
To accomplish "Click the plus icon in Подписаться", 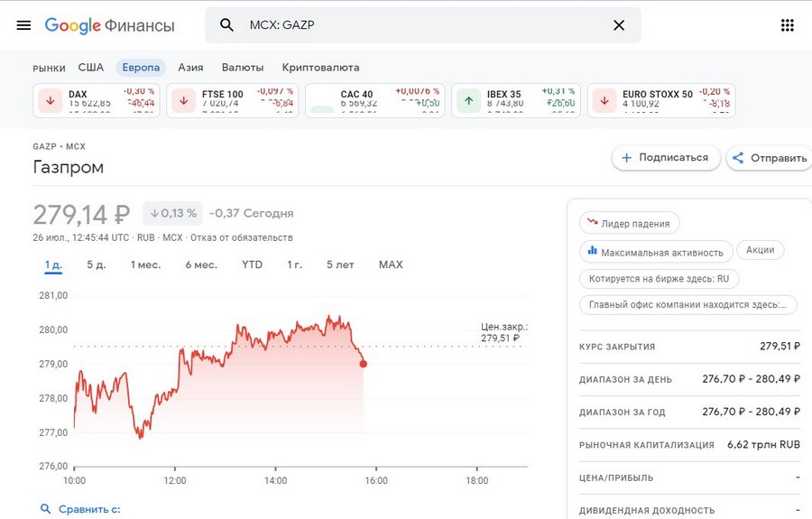I will click(x=627, y=157).
